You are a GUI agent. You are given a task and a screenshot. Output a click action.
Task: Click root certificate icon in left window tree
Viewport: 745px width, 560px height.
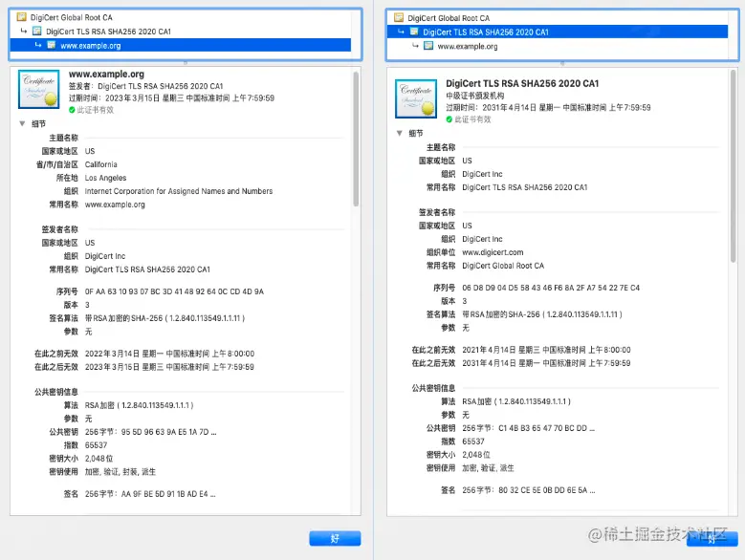21,17
